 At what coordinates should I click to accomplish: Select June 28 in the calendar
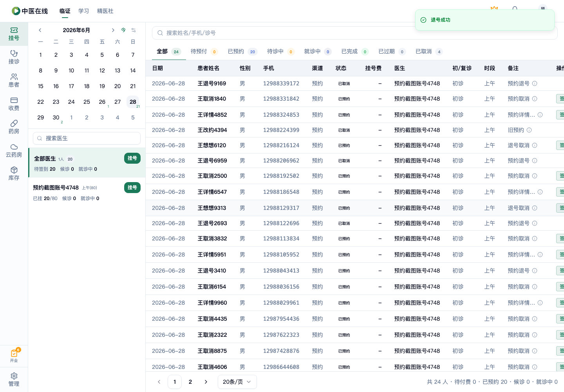[133, 102]
